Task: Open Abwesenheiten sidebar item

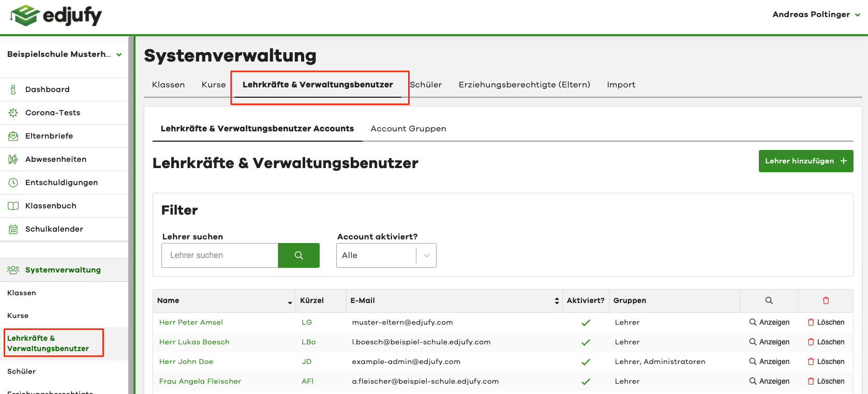Action: pyautogui.click(x=55, y=159)
